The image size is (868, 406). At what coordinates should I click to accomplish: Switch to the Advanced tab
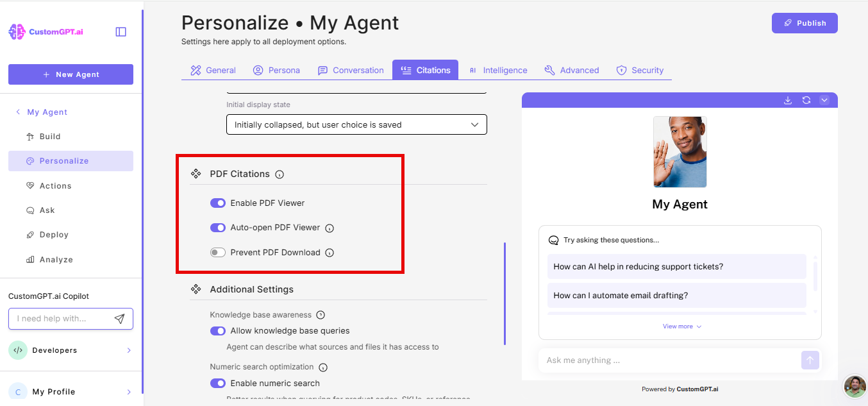tap(572, 71)
